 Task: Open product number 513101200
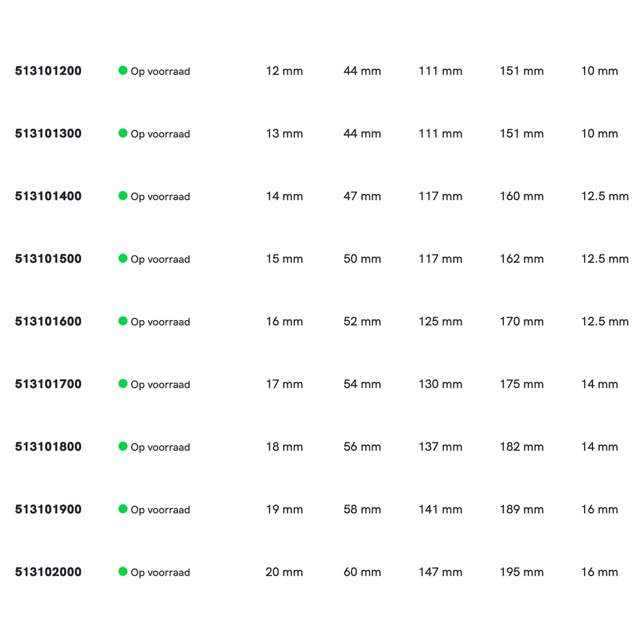48,71
